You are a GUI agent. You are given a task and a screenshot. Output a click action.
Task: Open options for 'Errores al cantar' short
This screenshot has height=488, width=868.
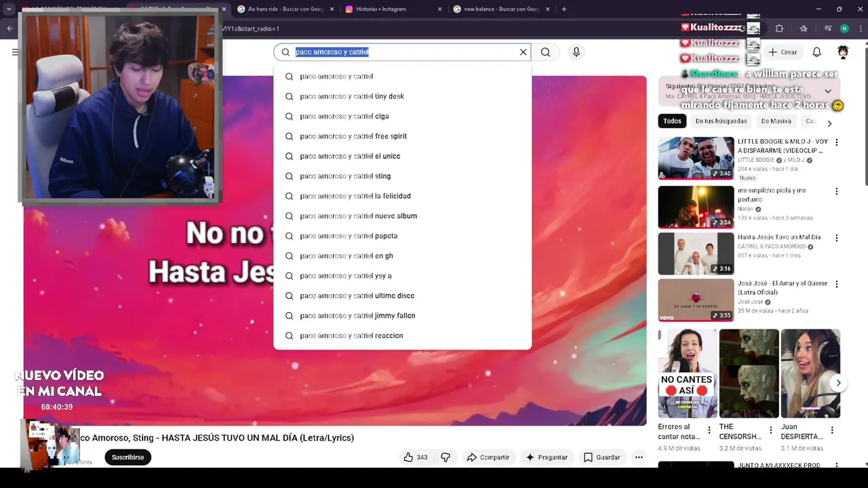pos(709,430)
